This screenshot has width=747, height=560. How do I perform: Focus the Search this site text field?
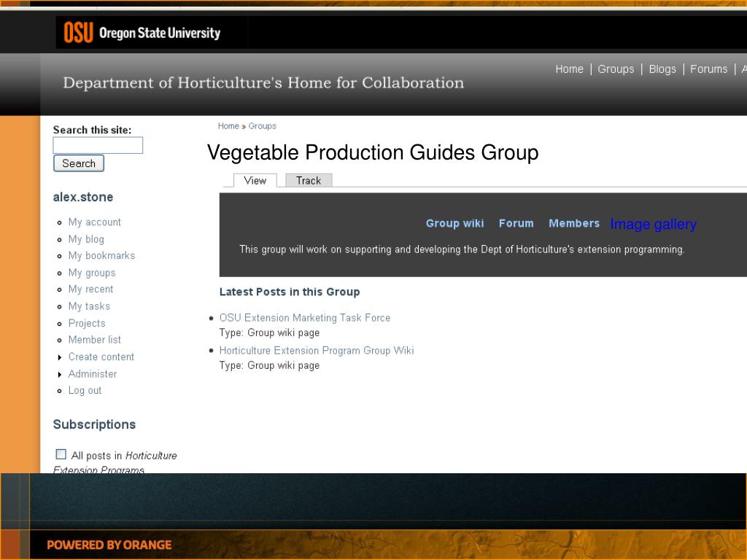pyautogui.click(x=98, y=145)
